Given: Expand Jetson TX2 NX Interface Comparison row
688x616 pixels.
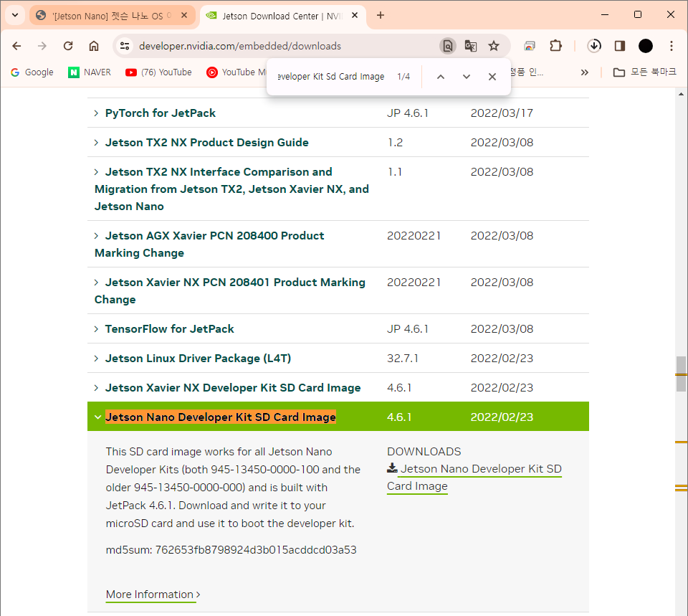Looking at the screenshot, I should point(231,189).
